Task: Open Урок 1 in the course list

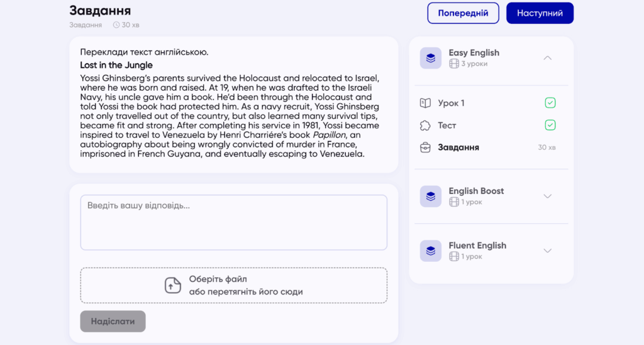Action: 452,103
